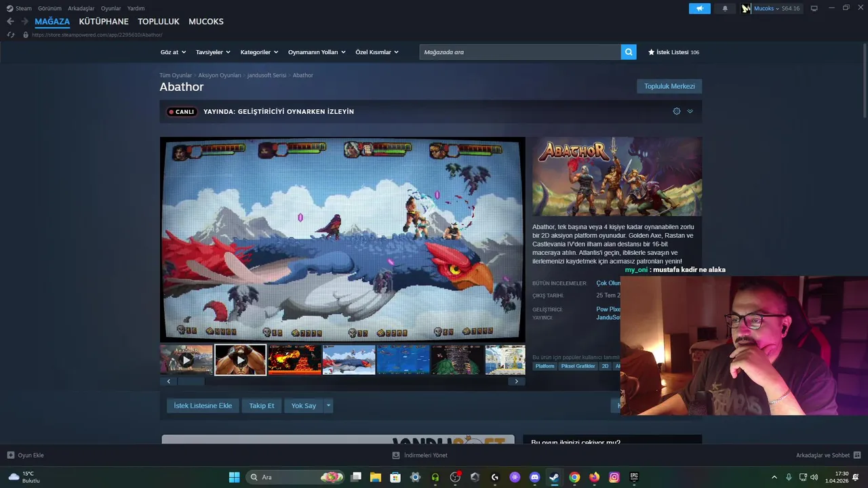Open Task View in the taskbar
The height and width of the screenshot is (488, 868).
pos(356,477)
